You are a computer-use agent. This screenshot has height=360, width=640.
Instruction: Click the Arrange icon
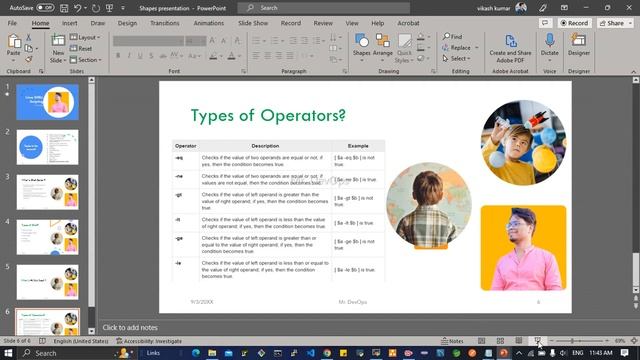383,48
